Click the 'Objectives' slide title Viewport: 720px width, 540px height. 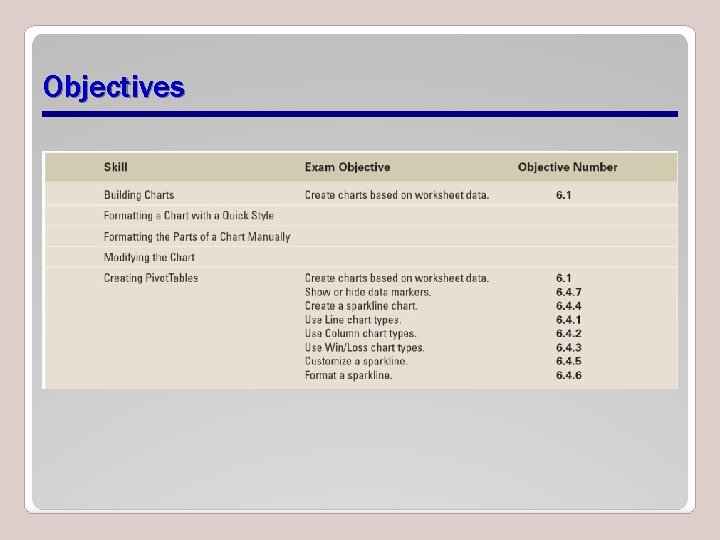(114, 87)
